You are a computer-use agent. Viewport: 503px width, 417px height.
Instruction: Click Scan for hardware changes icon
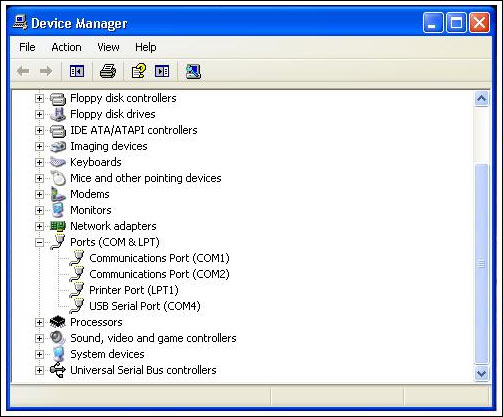(x=193, y=71)
